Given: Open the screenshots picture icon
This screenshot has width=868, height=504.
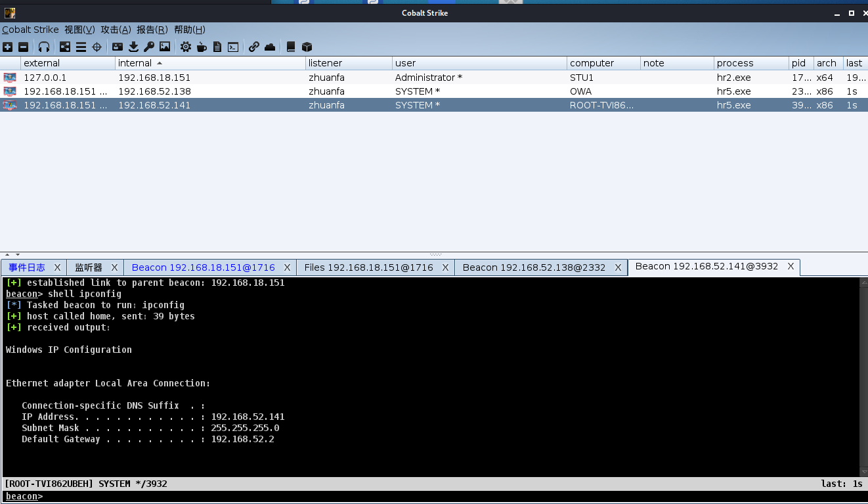Looking at the screenshot, I should 165,47.
